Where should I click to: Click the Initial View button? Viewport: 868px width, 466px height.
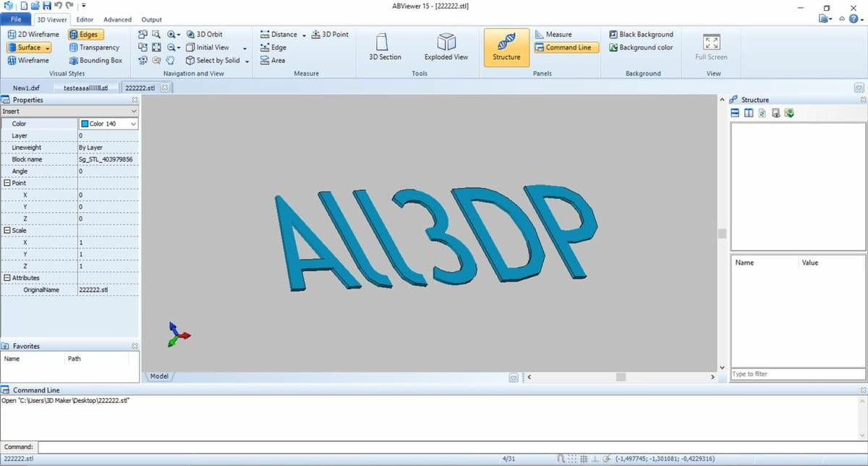(208, 47)
